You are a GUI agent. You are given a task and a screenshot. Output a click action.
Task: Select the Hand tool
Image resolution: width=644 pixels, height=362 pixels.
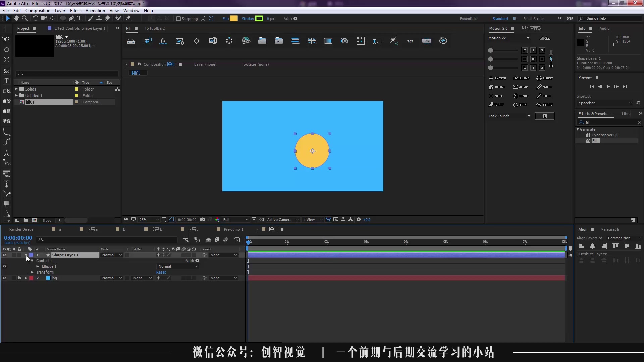click(16, 18)
